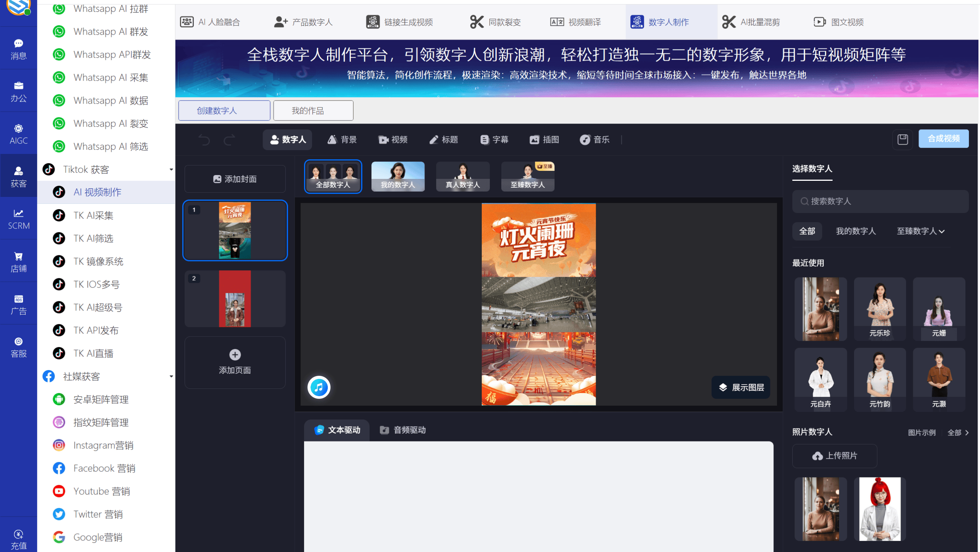Collapse the 社媒获客 menu group
This screenshot has height=552, width=980.
coord(171,376)
